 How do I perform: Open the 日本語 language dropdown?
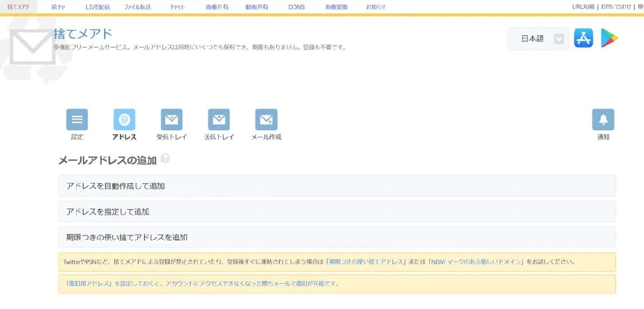[537, 38]
